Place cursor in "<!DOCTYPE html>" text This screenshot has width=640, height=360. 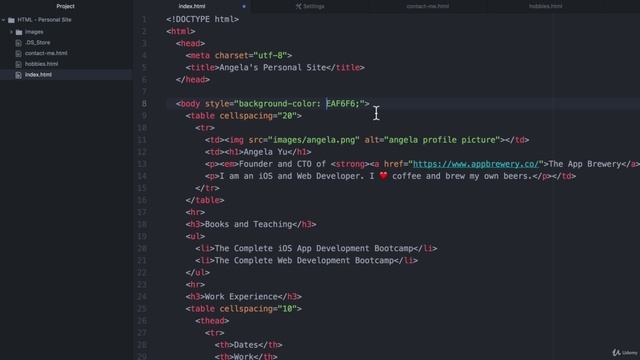(x=202, y=20)
